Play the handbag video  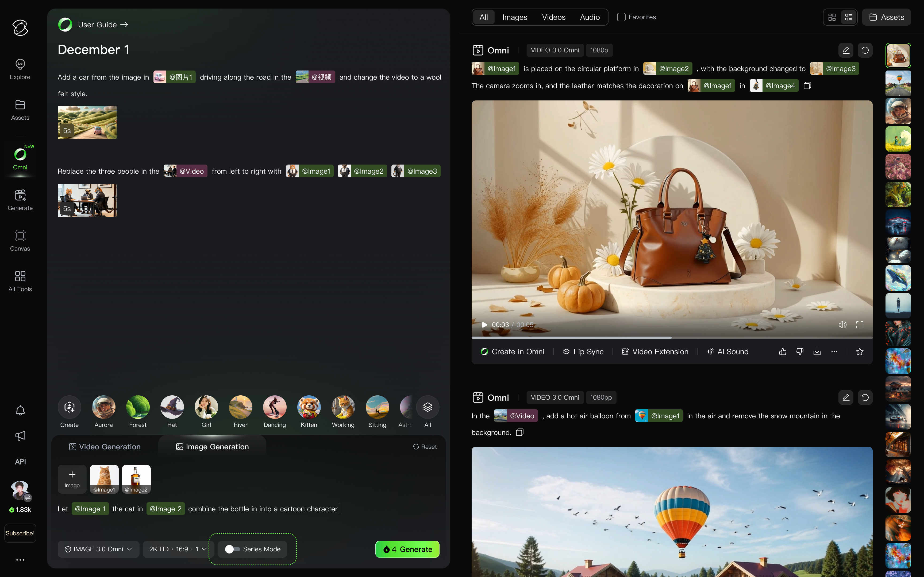click(x=484, y=325)
